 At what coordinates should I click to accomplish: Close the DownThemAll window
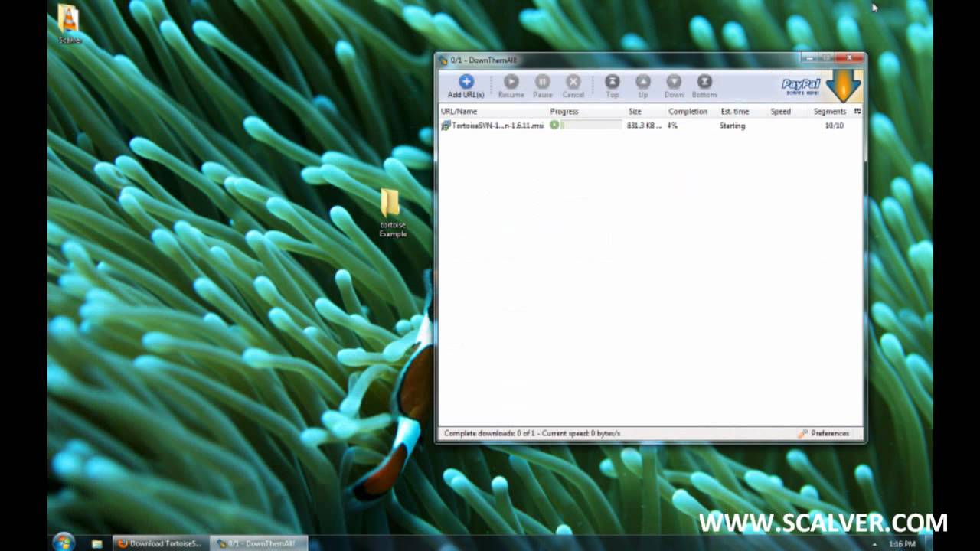pos(850,58)
